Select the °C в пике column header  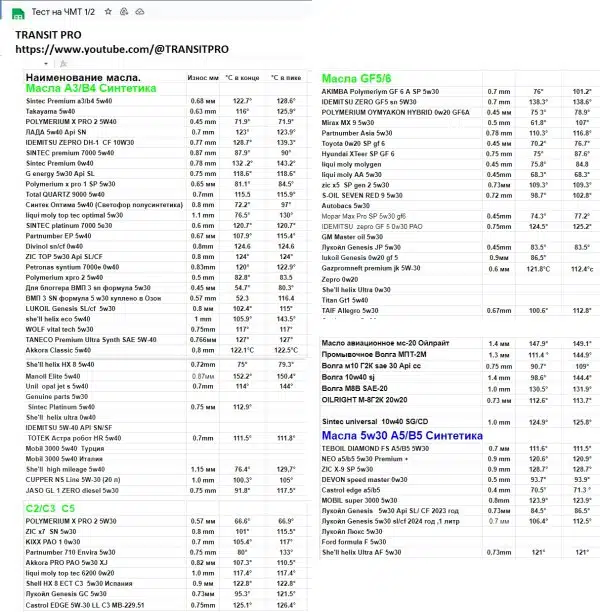(x=286, y=78)
